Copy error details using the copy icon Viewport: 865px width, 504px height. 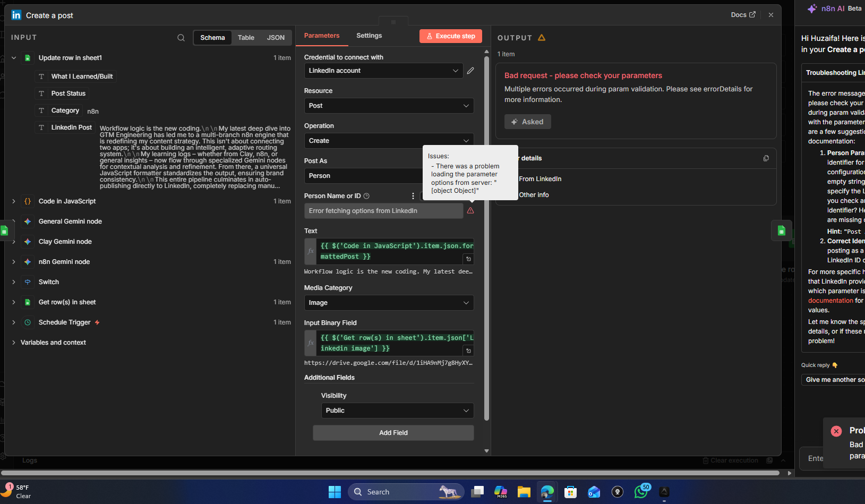766,158
